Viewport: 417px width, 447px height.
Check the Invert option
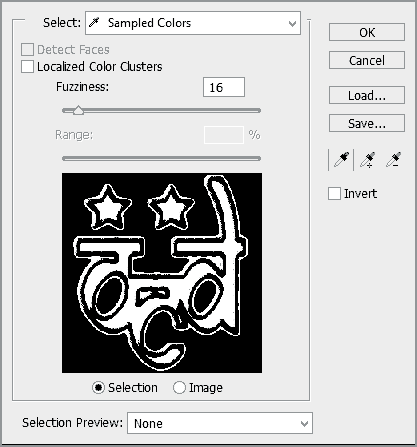pyautogui.click(x=334, y=193)
